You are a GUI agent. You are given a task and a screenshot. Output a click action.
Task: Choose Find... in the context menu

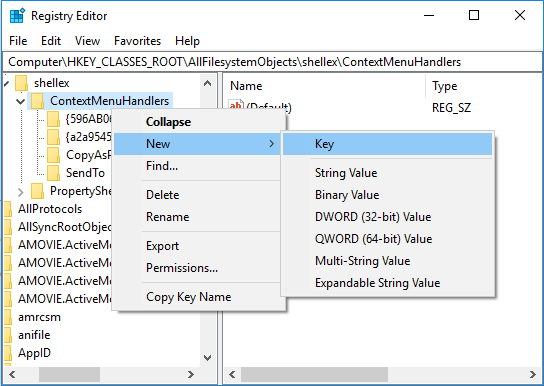pos(196,166)
